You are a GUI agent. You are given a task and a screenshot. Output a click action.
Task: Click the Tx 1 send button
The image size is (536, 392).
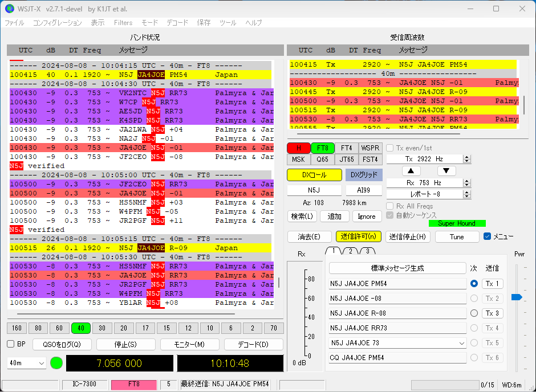(492, 283)
